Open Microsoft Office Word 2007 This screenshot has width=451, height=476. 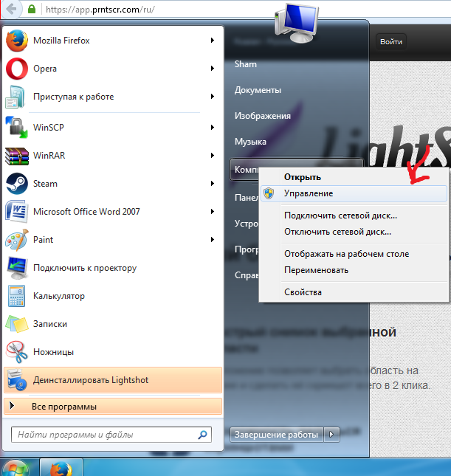point(86,212)
